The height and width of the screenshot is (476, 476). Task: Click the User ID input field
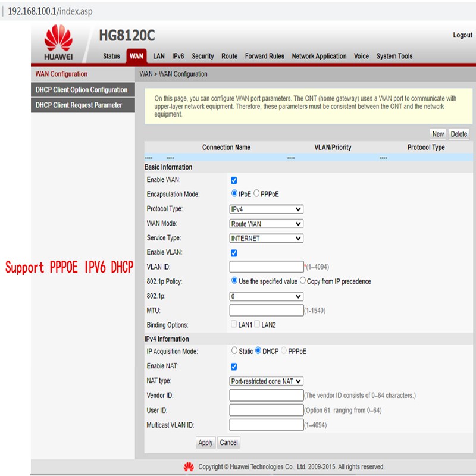[267, 410]
